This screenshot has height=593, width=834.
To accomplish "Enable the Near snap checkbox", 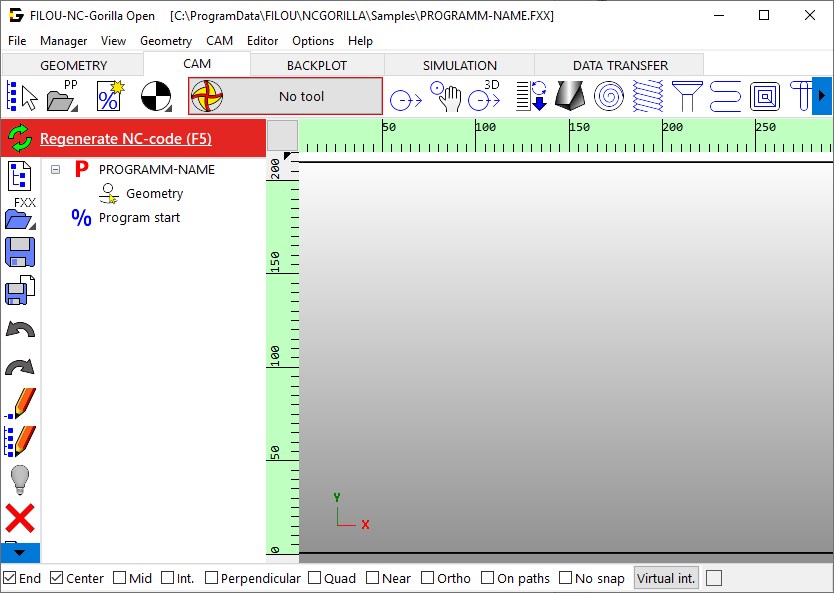I will (x=372, y=578).
